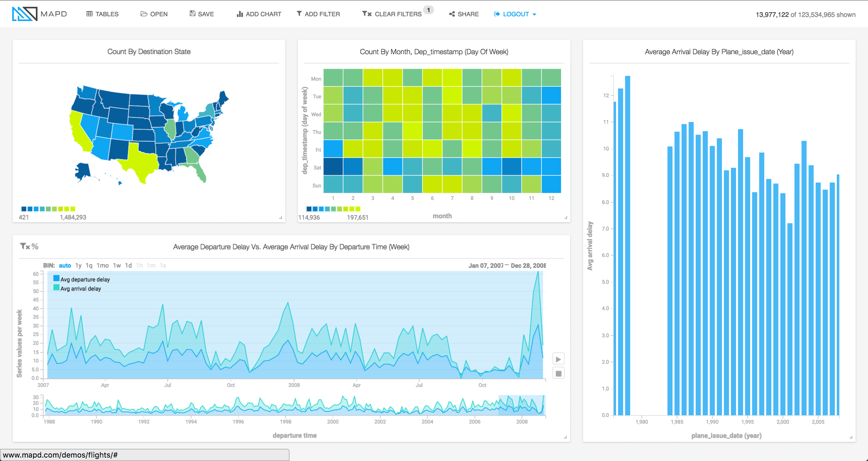Click the heatmap chart title

click(x=434, y=52)
